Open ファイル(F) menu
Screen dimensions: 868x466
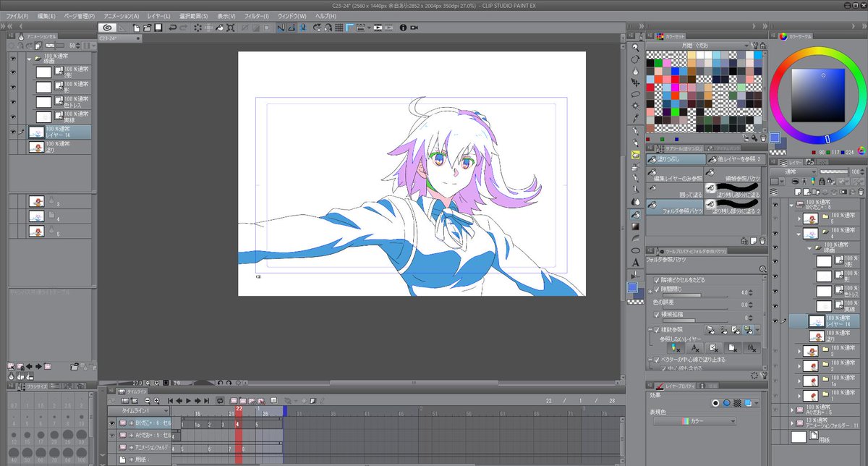coord(17,15)
